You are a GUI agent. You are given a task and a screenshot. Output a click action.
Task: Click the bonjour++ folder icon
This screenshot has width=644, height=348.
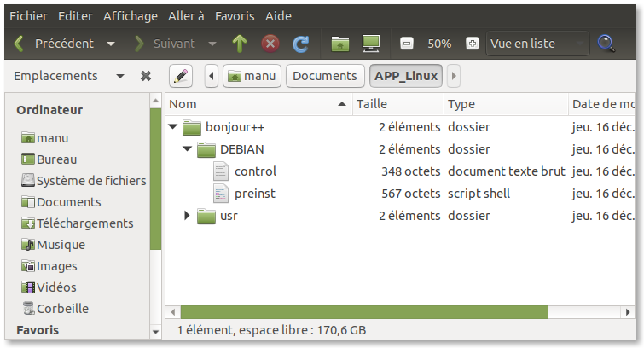point(191,127)
